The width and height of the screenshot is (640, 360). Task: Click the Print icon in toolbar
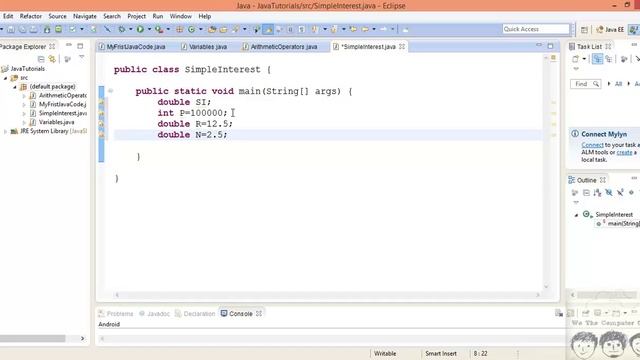tap(34, 29)
